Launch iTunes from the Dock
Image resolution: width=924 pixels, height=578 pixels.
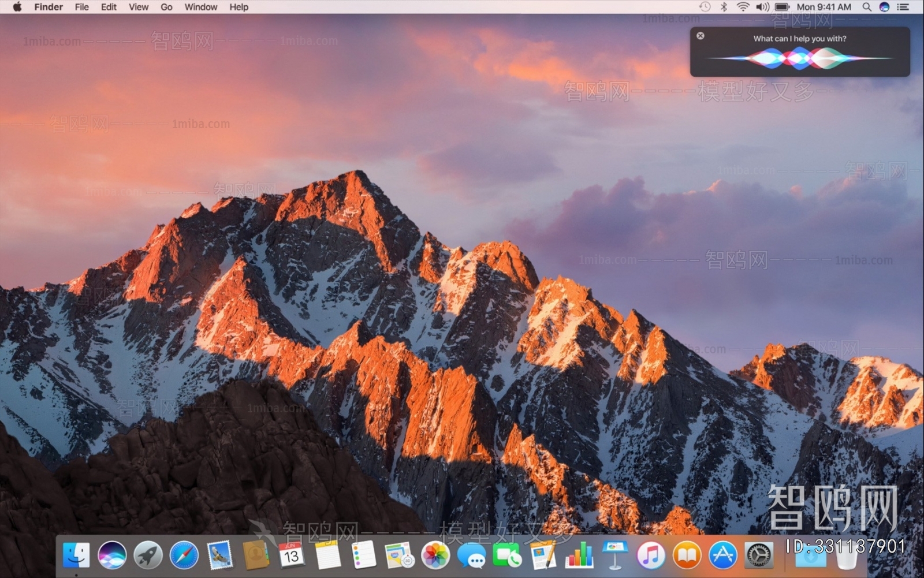click(651, 555)
